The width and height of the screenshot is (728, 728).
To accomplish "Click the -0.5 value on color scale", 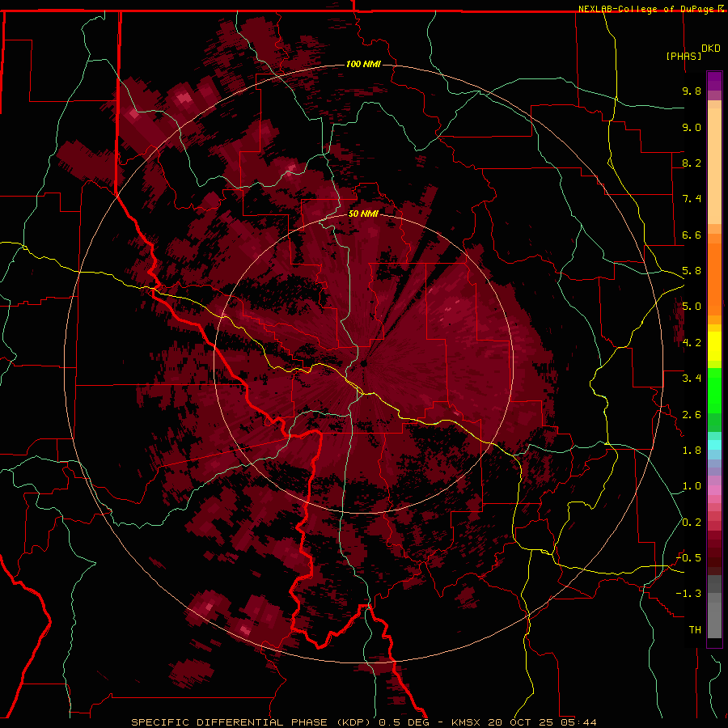I will 689,558.
